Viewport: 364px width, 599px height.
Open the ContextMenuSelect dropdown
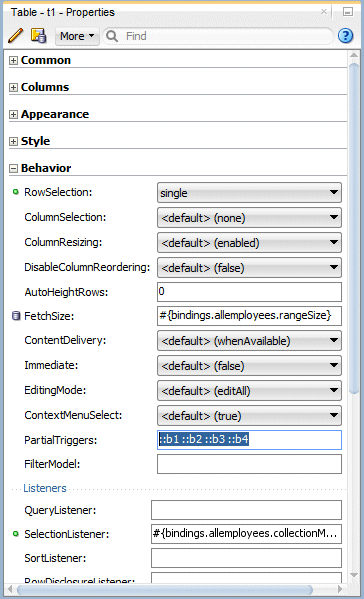(x=249, y=416)
